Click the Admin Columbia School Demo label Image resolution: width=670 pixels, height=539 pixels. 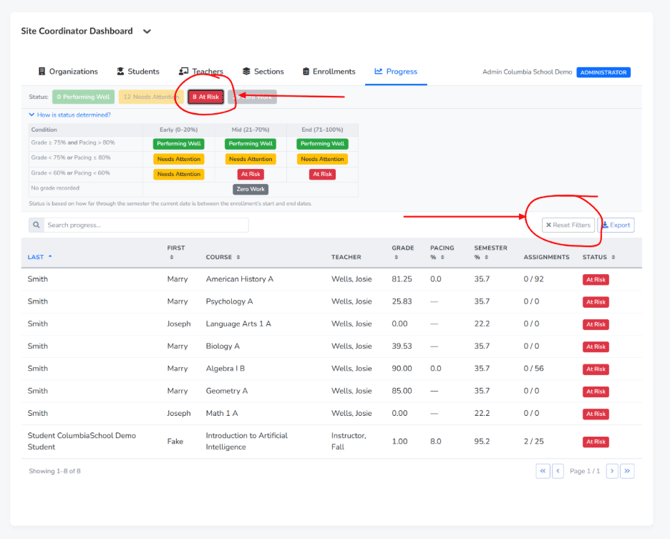(527, 72)
